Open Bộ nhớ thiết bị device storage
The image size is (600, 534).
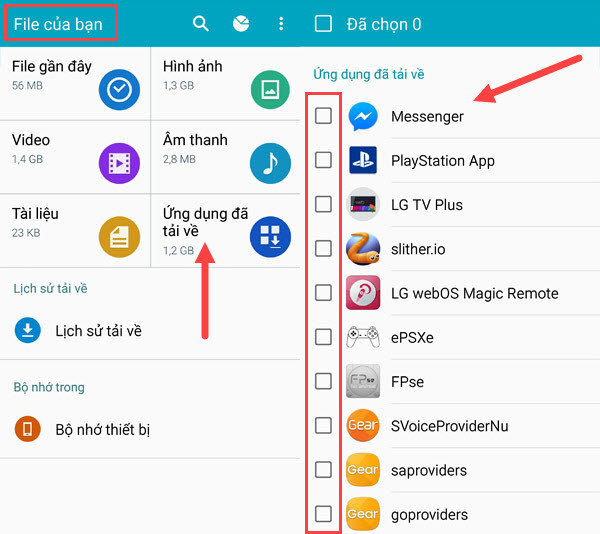point(101,429)
